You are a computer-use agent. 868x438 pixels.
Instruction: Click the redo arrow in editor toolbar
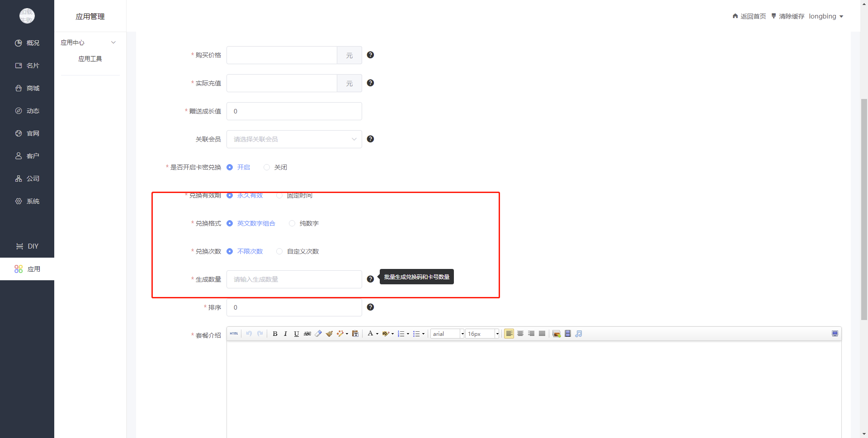[260, 334]
